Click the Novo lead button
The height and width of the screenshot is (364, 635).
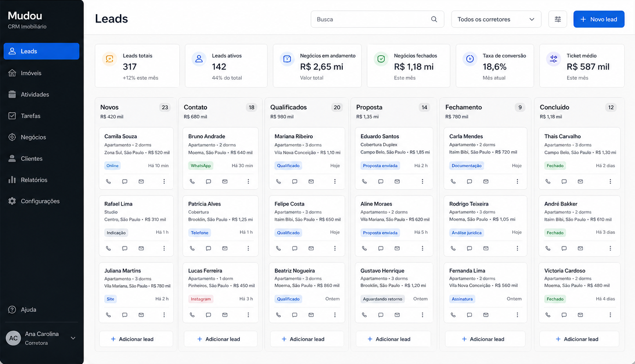pyautogui.click(x=599, y=19)
